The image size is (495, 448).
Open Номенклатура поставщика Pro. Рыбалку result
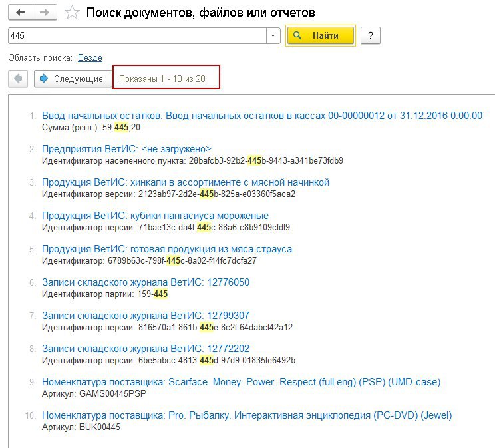(247, 415)
